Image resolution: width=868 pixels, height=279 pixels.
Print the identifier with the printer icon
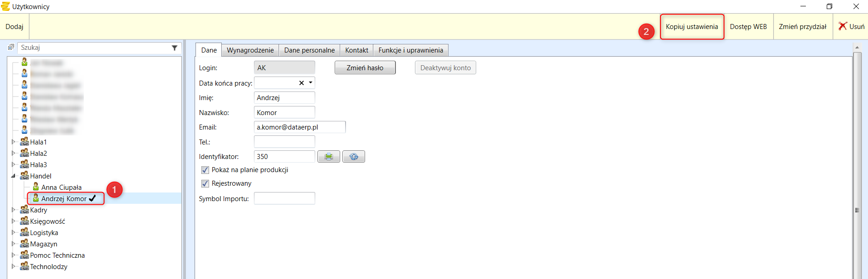click(329, 157)
